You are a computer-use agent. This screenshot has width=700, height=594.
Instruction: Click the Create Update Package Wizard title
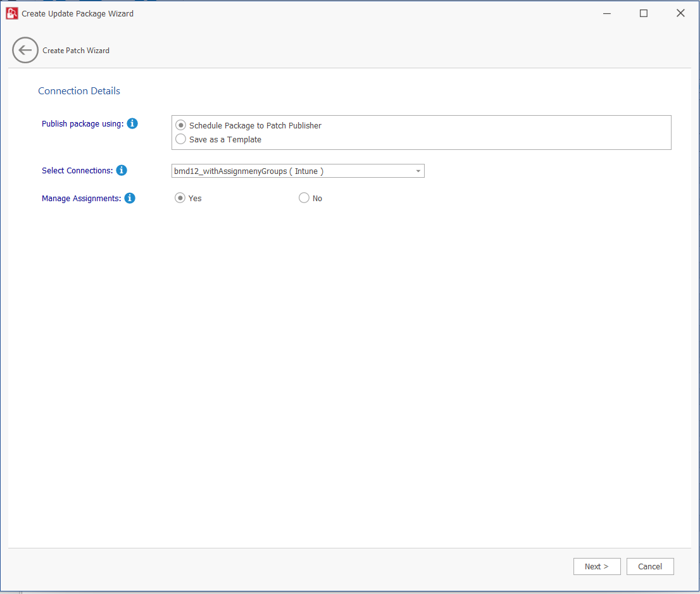[x=78, y=14]
